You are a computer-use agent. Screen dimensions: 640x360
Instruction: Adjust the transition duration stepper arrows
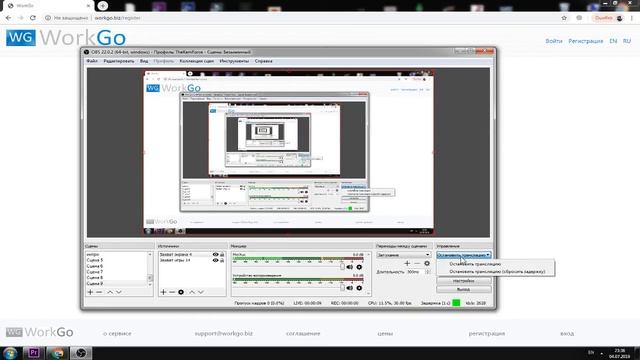coord(427,272)
